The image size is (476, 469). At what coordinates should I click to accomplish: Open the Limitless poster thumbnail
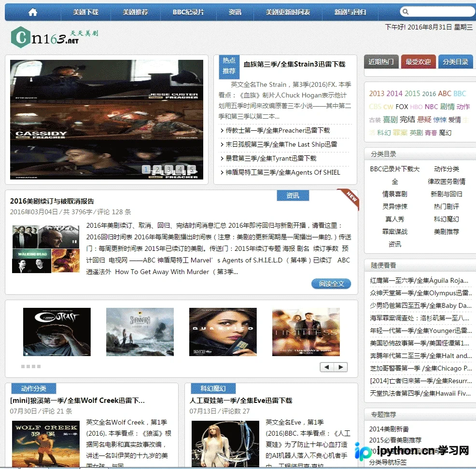point(306,332)
